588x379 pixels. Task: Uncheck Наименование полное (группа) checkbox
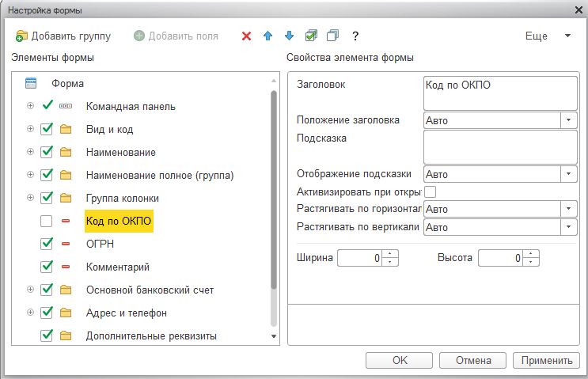tap(47, 175)
